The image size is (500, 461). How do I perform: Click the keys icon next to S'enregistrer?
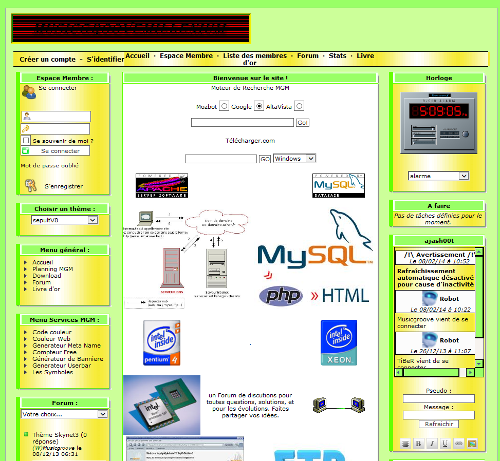pos(31,185)
